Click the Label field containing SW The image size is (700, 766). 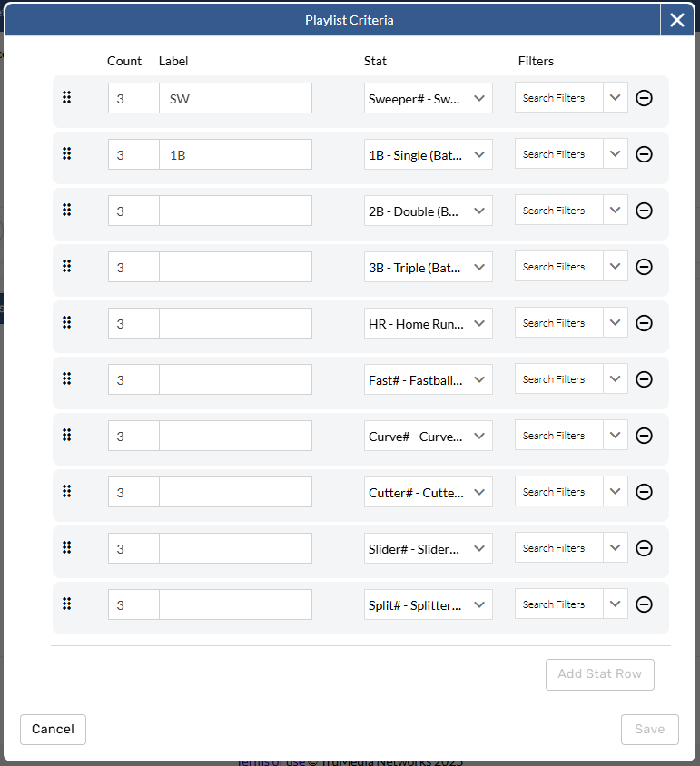pyautogui.click(x=235, y=98)
